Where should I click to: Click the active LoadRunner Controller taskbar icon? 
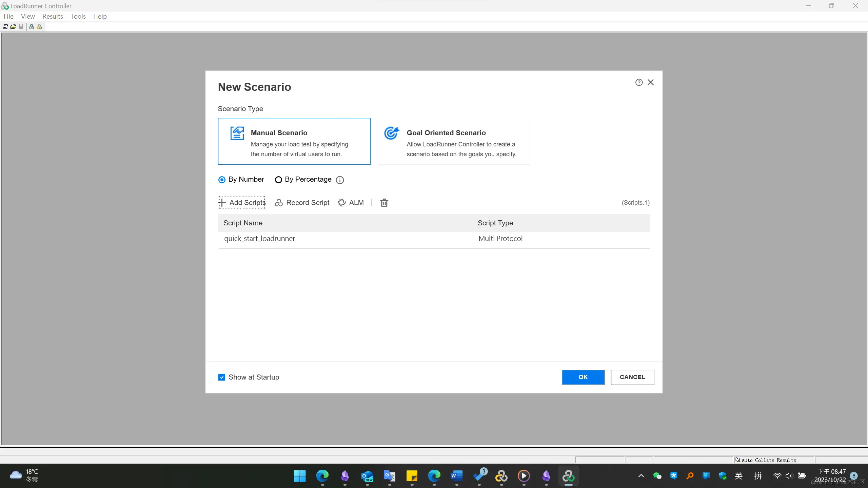(x=569, y=476)
